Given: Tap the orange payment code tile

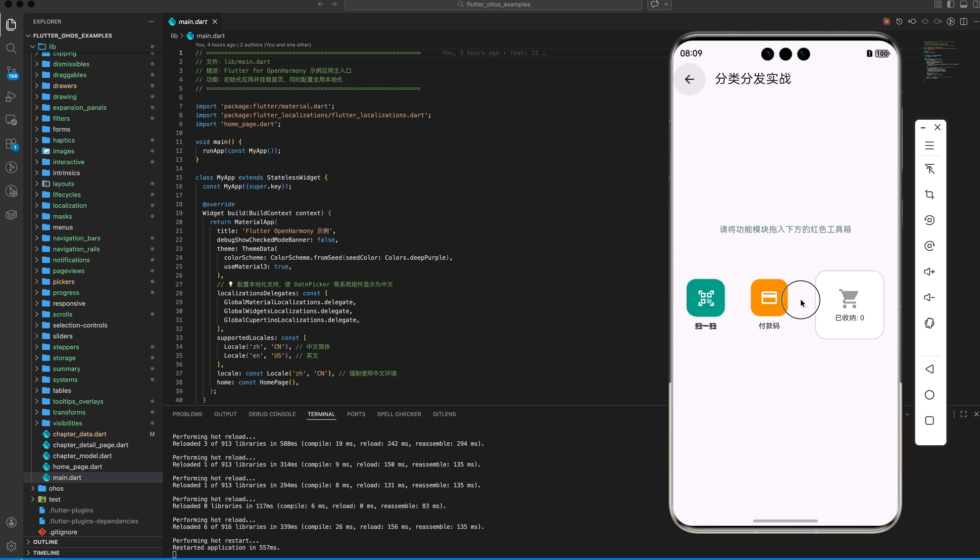Looking at the screenshot, I should tap(768, 298).
